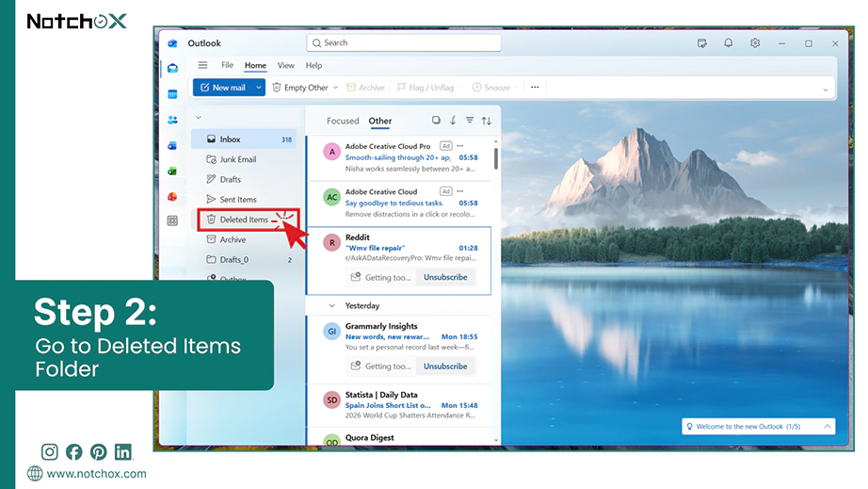Open the PowerPoint app icon in sidebar
This screenshot has width=868, height=489.
172,197
